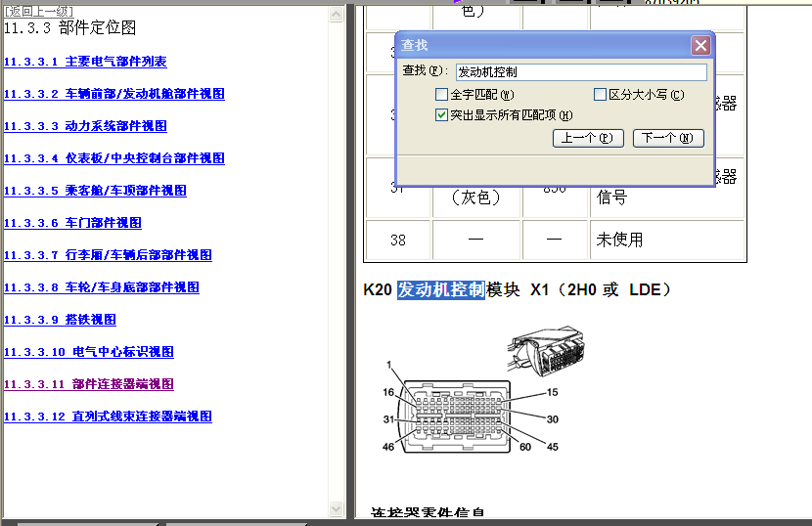812x526 pixels.
Task: Open 11.3.3.3 动力系统部件视图 link
Action: [85, 126]
